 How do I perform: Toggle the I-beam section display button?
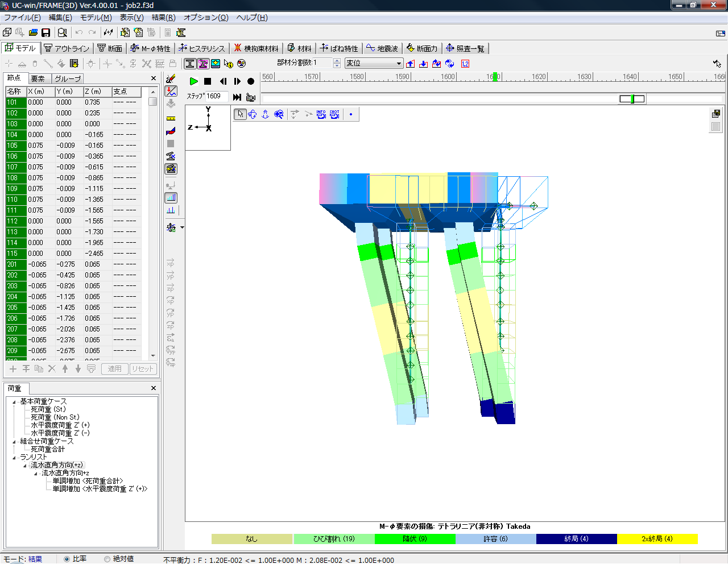point(190,64)
